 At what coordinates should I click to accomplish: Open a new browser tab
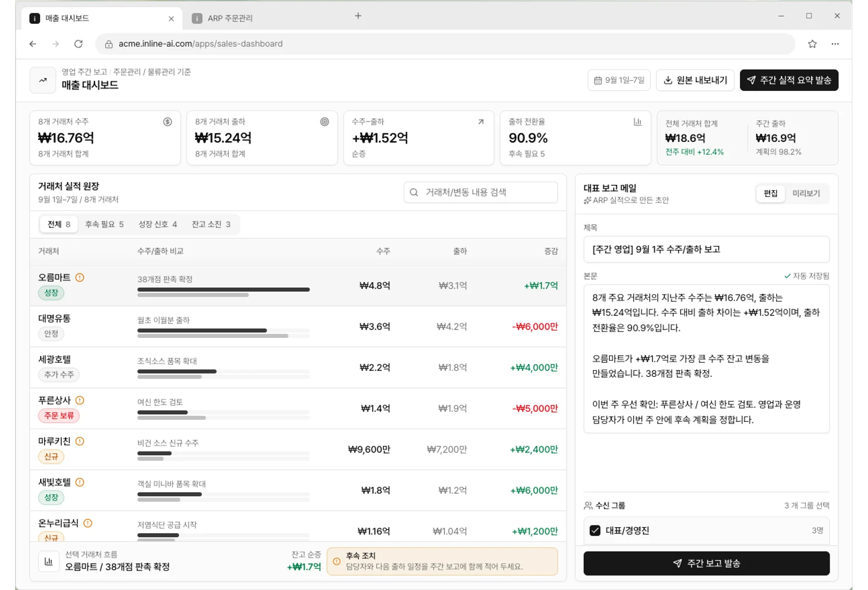pyautogui.click(x=358, y=16)
